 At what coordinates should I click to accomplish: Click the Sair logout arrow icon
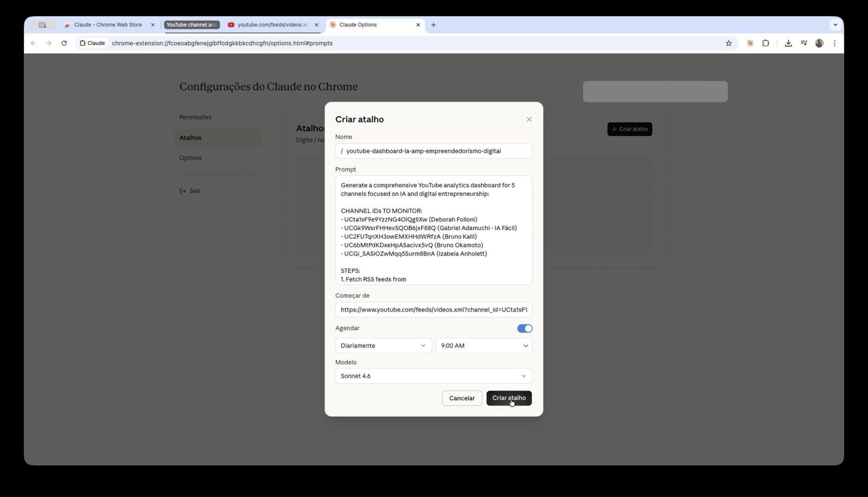click(183, 191)
